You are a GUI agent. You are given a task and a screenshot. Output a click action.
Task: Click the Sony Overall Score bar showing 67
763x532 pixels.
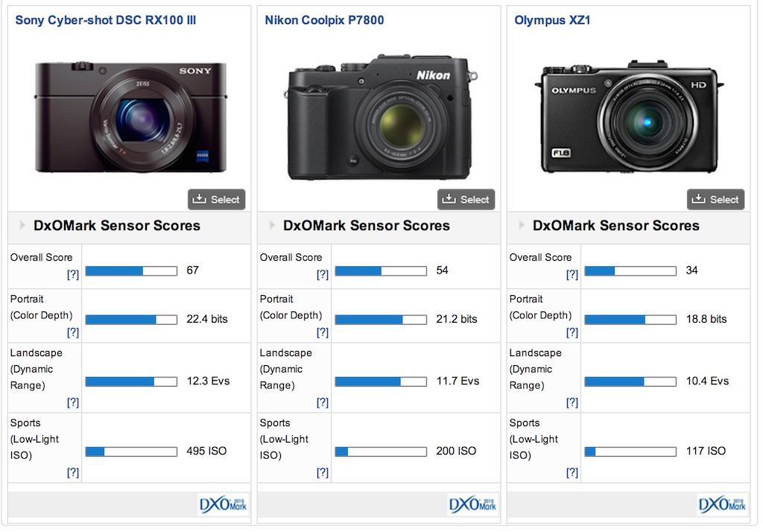131,271
